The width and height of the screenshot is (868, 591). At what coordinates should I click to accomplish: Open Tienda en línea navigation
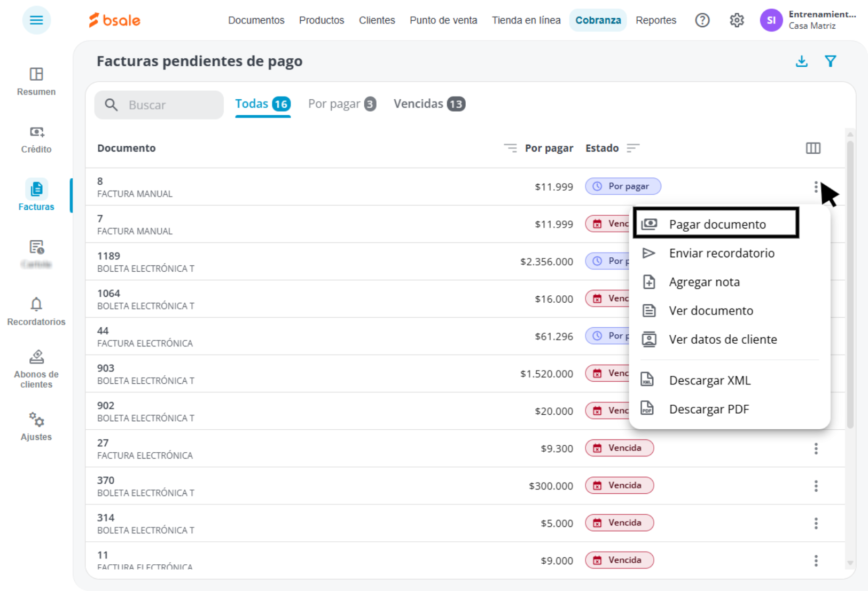tap(526, 20)
